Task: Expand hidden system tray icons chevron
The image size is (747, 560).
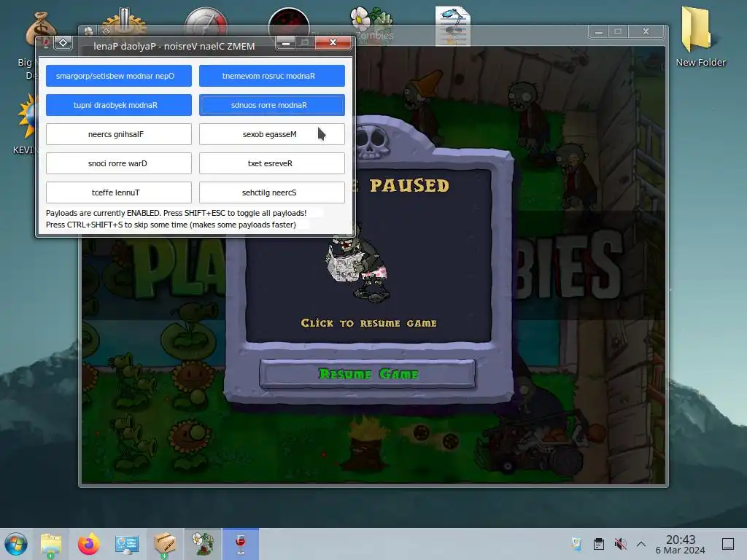Action: [641, 544]
